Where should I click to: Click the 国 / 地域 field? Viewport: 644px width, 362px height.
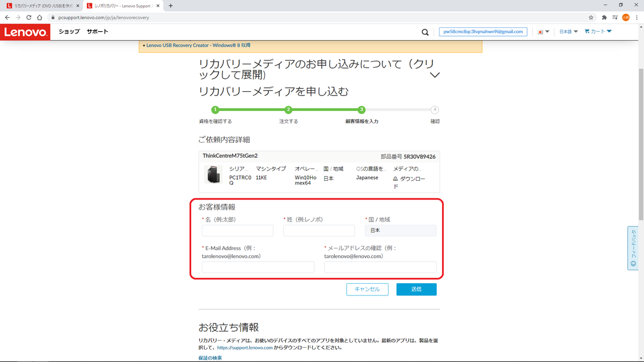[x=400, y=231]
